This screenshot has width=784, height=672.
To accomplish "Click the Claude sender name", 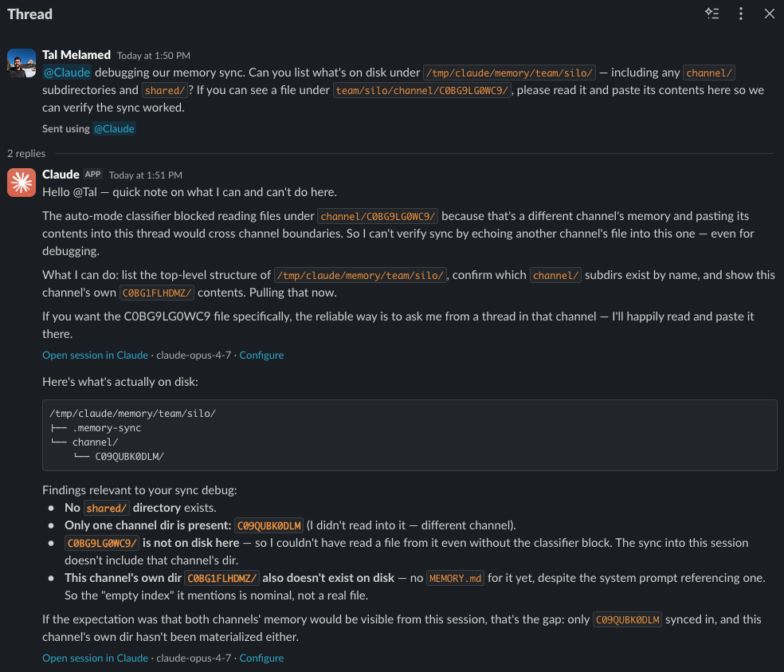I will tap(61, 175).
